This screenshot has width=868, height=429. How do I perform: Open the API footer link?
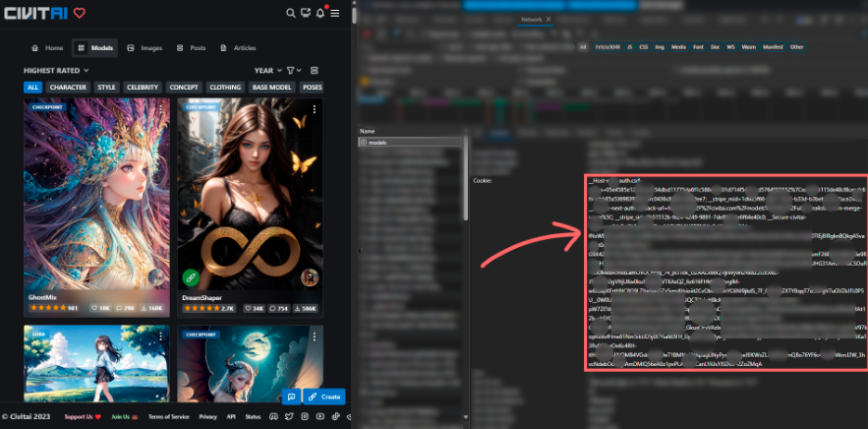(231, 417)
